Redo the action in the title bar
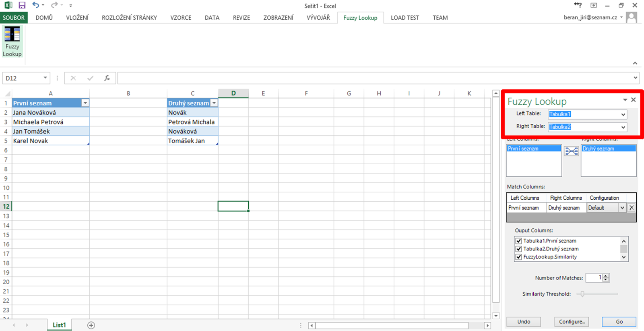Image resolution: width=644 pixels, height=331 pixels. 54,5
